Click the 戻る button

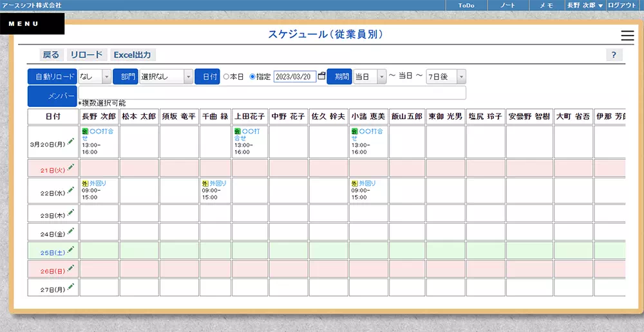tap(52, 55)
